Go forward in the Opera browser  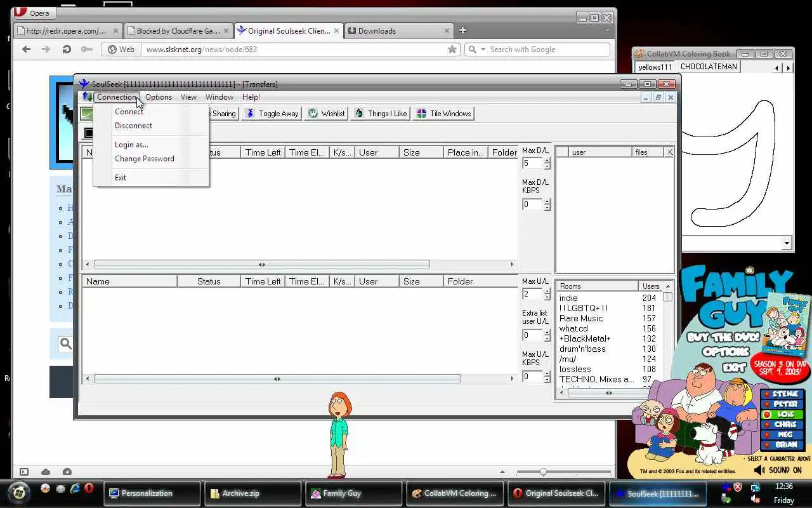click(x=46, y=49)
